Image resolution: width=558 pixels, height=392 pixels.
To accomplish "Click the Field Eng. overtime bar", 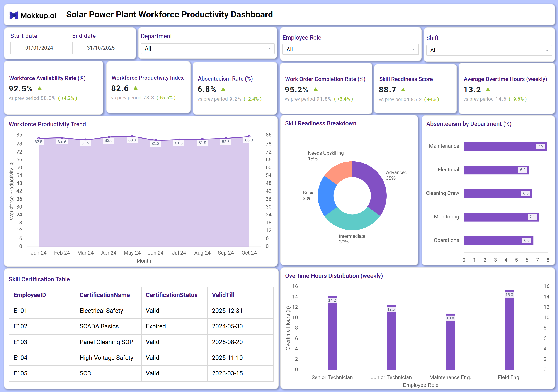I will [509, 330].
